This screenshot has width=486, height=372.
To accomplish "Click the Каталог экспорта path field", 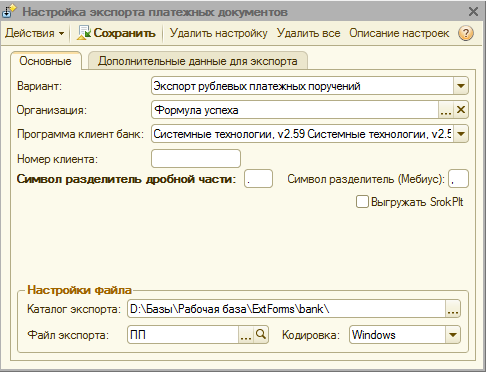I will [x=286, y=309].
